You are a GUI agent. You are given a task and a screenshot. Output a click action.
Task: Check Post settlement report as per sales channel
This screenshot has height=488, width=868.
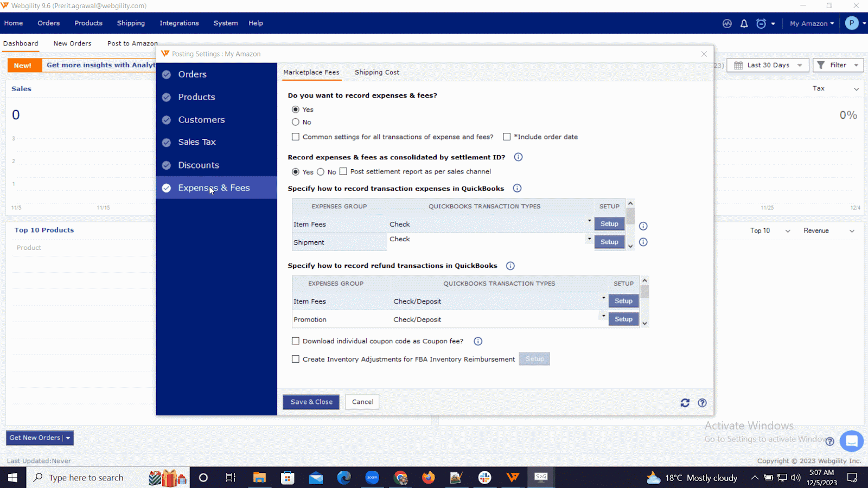click(343, 171)
